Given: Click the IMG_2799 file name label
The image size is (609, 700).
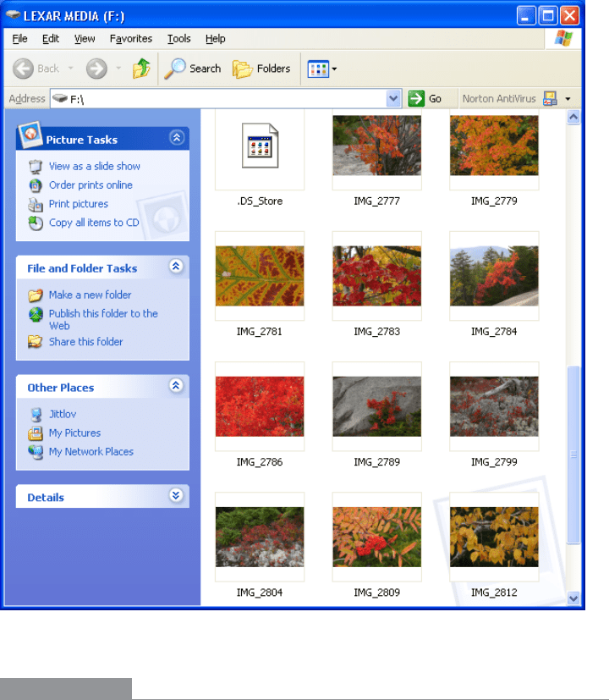Looking at the screenshot, I should pos(494,462).
